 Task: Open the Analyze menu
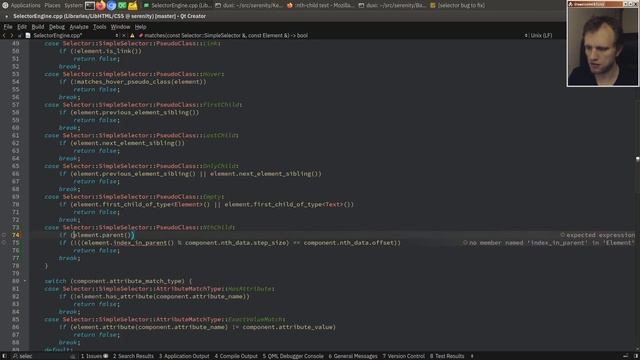(x=79, y=27)
